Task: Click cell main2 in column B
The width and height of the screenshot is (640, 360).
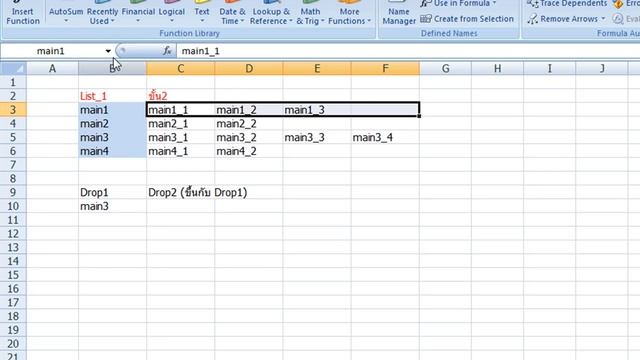Action: click(x=112, y=123)
